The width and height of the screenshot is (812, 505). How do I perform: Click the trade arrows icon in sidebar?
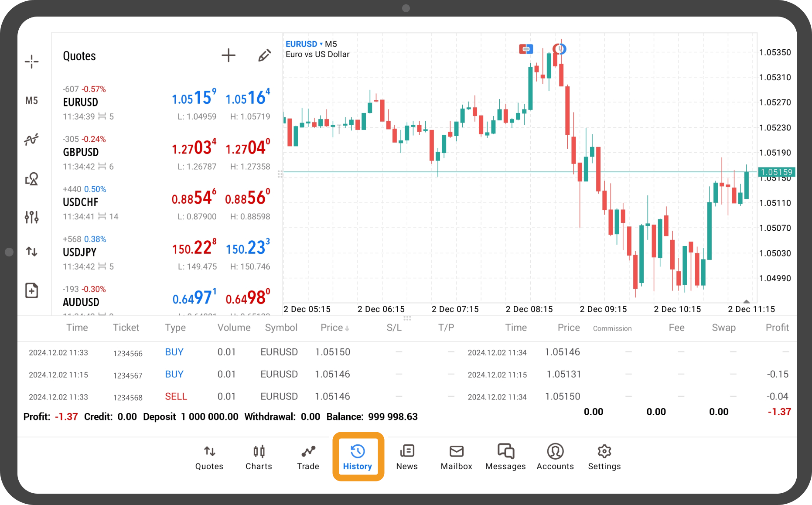pyautogui.click(x=31, y=251)
